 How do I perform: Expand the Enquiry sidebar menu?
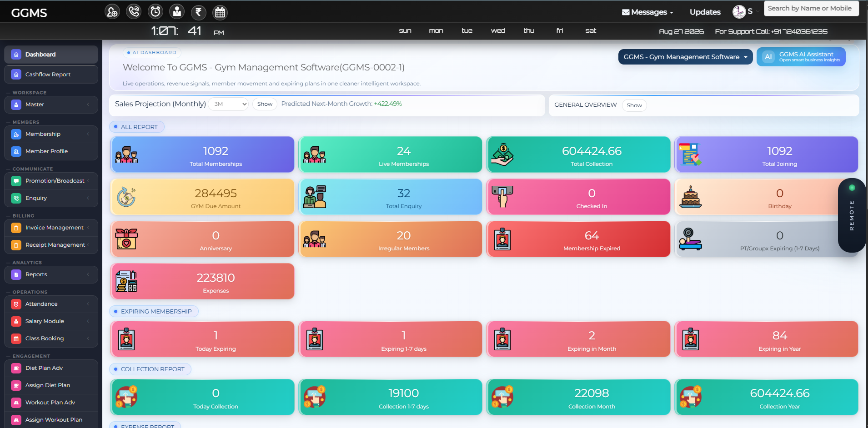[x=51, y=198]
